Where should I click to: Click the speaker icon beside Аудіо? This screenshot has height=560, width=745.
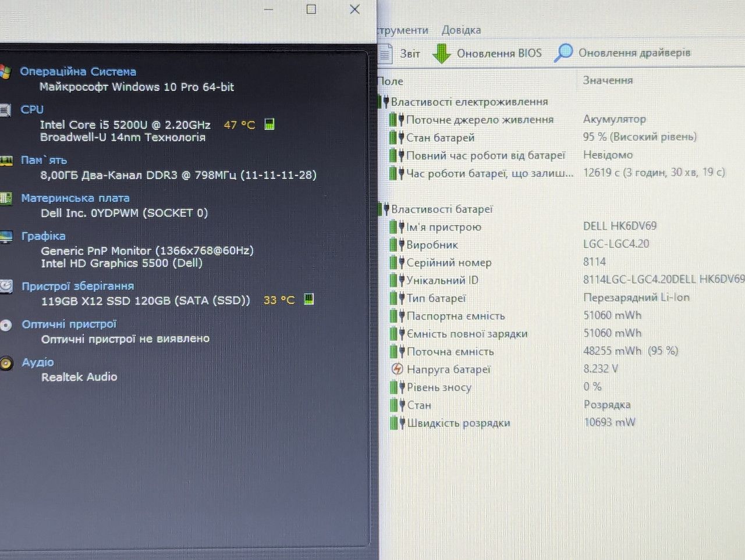(x=6, y=363)
